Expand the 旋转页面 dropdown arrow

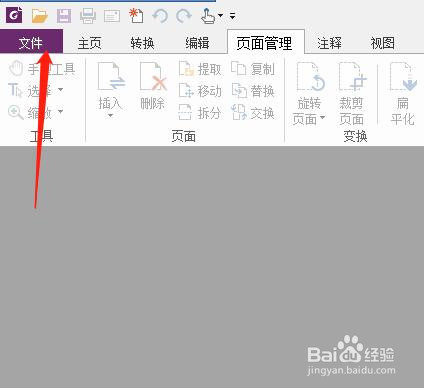point(323,117)
